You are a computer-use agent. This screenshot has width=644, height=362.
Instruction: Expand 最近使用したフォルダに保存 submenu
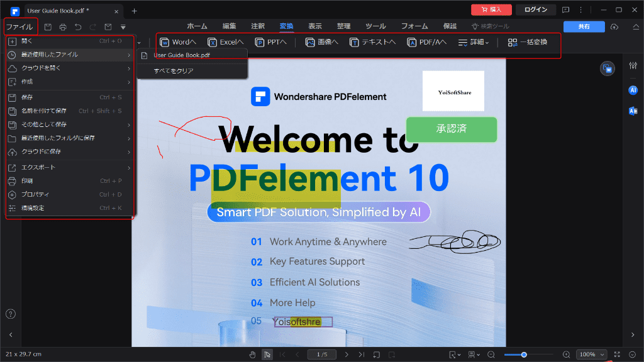[70, 138]
